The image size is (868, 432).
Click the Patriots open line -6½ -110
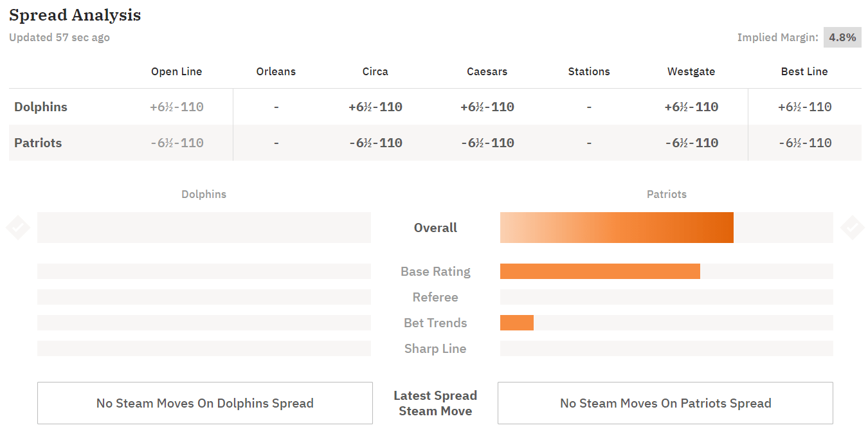click(177, 143)
